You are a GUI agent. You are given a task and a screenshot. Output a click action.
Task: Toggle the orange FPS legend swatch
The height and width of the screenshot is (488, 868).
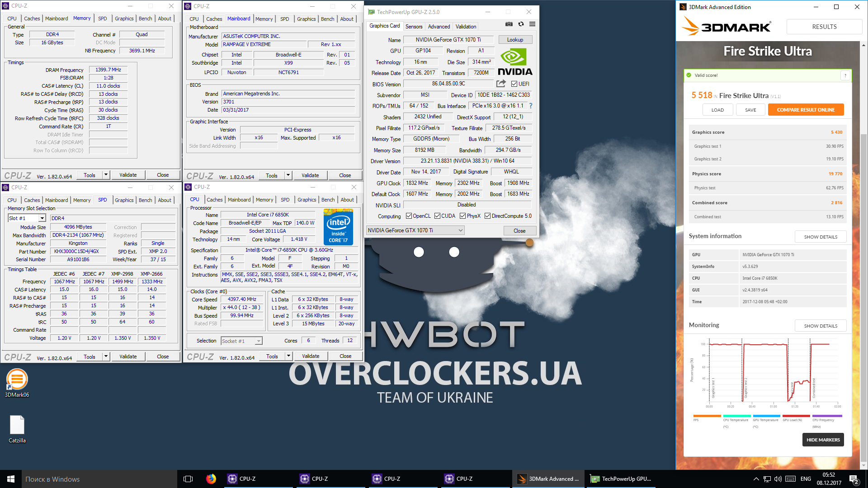point(707,416)
